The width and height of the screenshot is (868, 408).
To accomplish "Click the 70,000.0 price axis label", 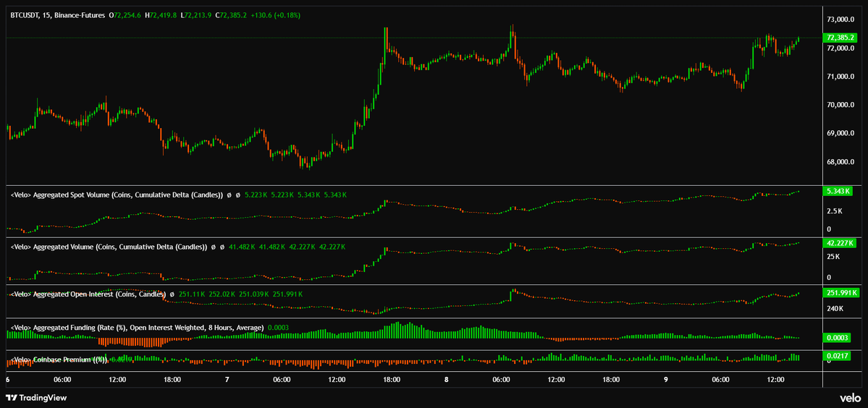I will pyautogui.click(x=840, y=105).
